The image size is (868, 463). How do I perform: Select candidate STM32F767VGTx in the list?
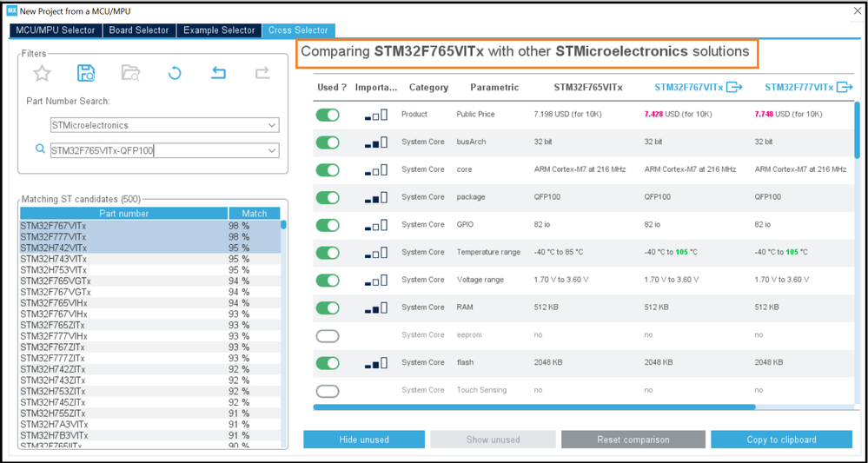[150, 292]
